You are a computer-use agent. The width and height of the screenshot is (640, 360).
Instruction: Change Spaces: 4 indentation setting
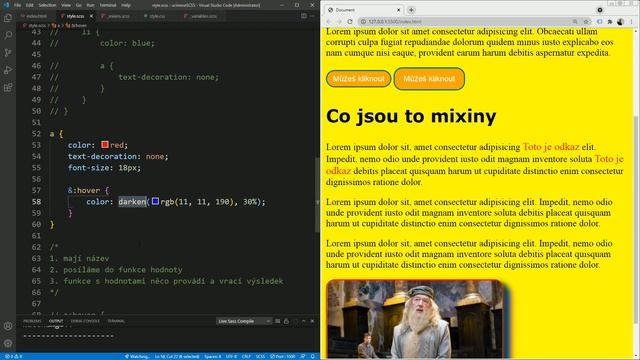pos(212,356)
